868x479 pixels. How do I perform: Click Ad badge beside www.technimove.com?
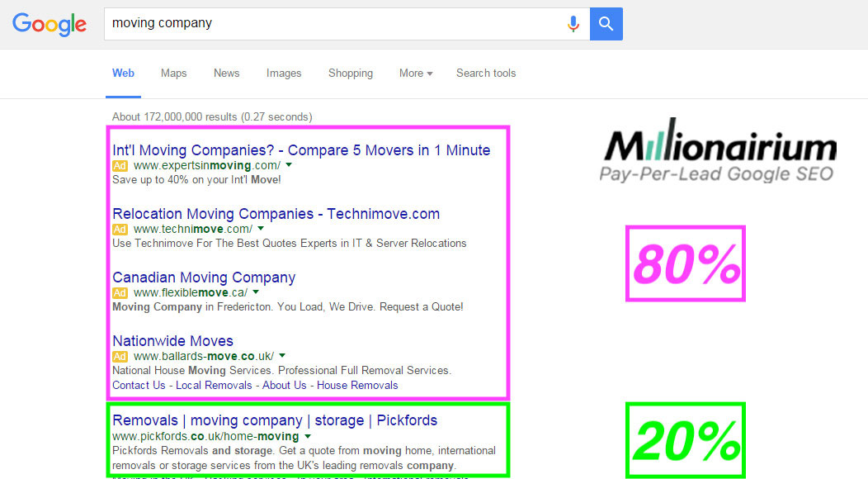click(x=120, y=230)
